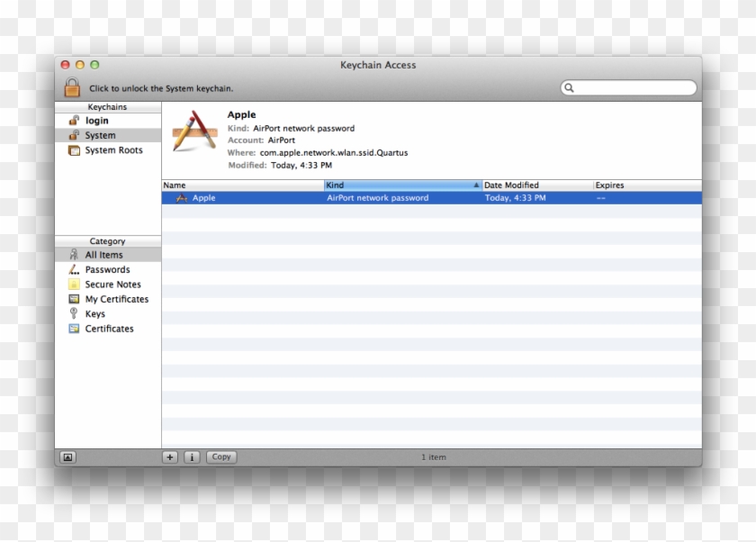Viewport: 756px width, 542px height.
Task: Sort by the Name column header
Action: coord(241,185)
